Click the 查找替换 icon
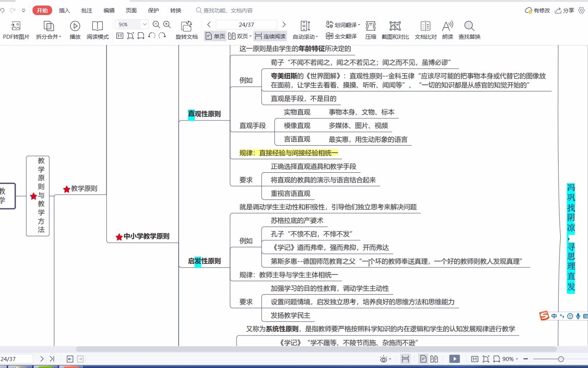This screenshot has height=368, width=588. click(469, 26)
